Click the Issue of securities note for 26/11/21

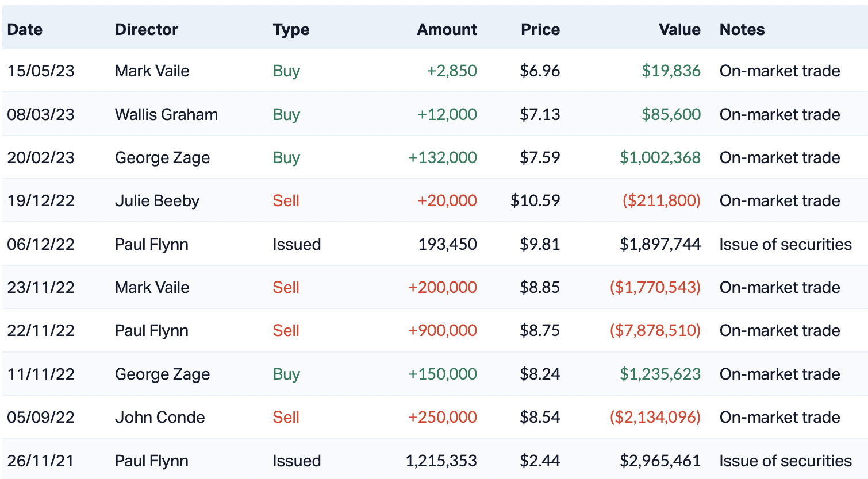[785, 461]
